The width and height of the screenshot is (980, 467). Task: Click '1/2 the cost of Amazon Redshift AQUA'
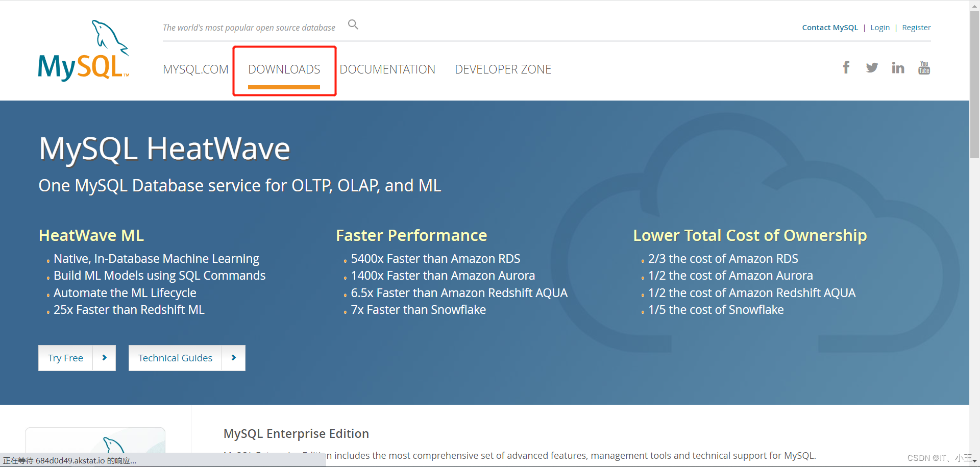[x=752, y=293]
